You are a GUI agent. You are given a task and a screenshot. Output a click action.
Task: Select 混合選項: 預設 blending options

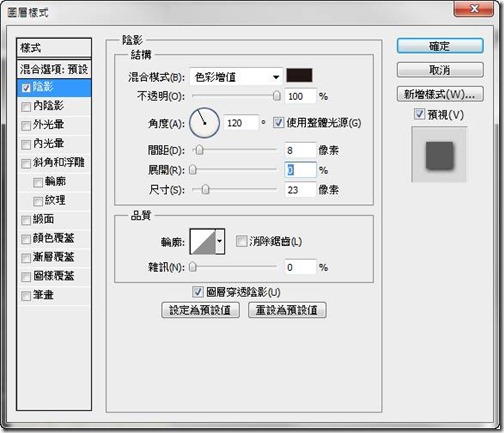tap(54, 69)
